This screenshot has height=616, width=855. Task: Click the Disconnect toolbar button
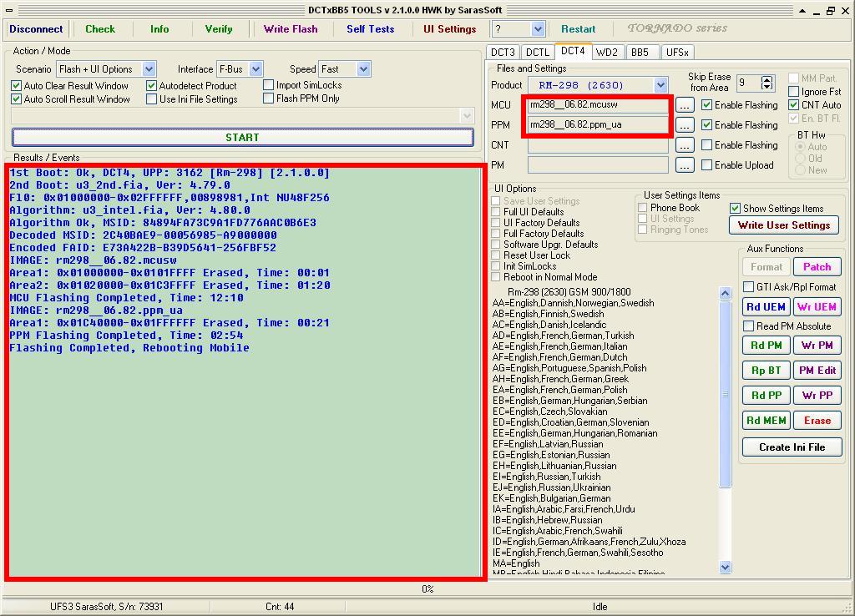[x=36, y=29]
